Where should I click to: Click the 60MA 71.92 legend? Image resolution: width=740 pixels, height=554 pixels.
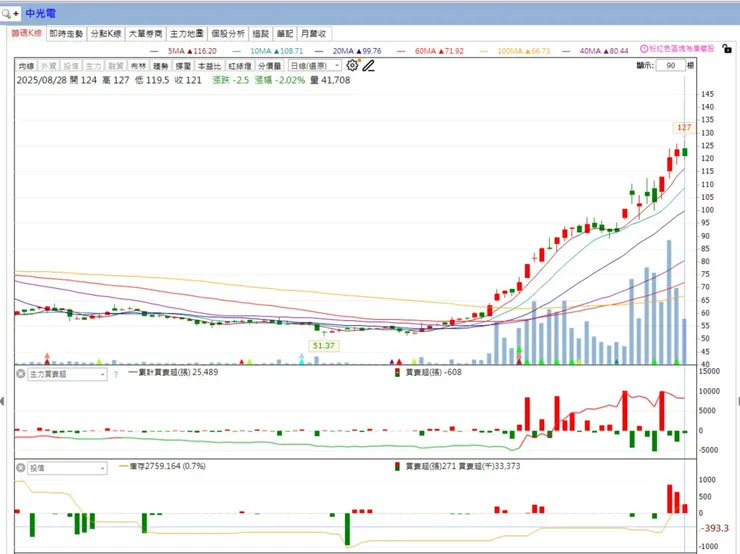[439, 51]
